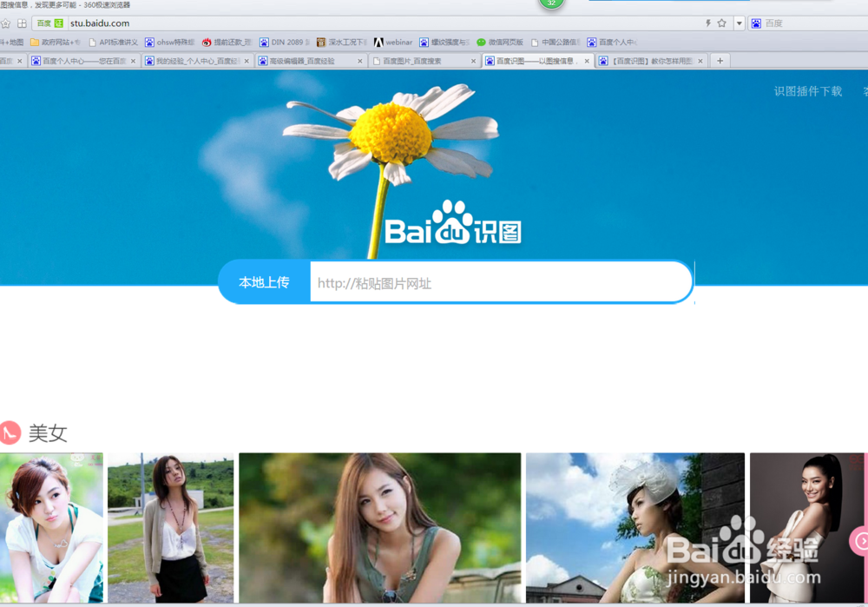Image resolution: width=868 pixels, height=607 pixels.
Task: Close the 百度识图 active tab
Action: pyautogui.click(x=587, y=61)
